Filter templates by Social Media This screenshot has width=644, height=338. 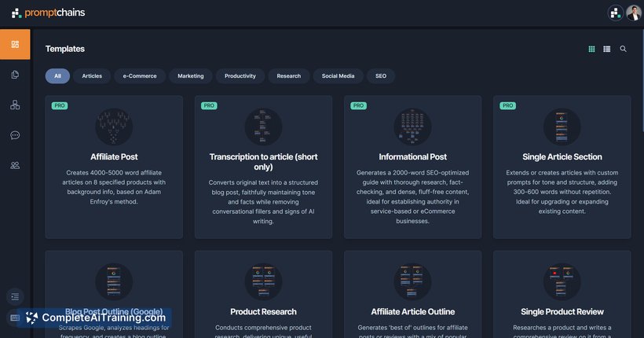pos(338,76)
